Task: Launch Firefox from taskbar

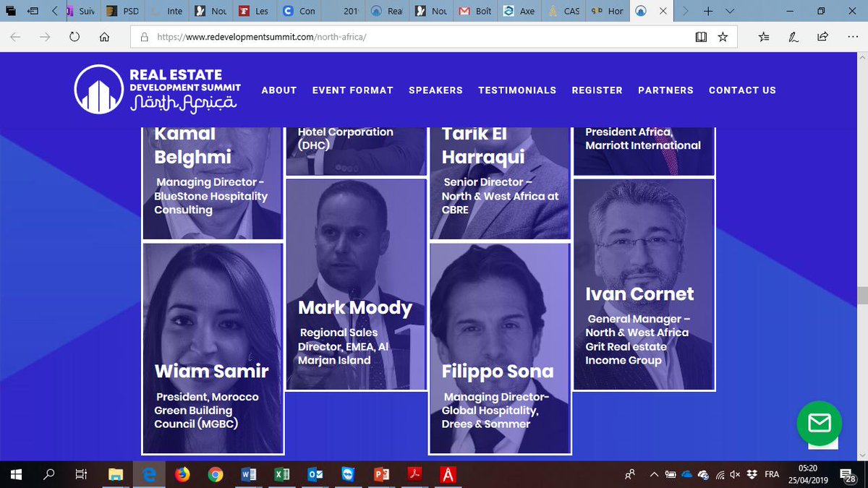Action: coord(182,474)
